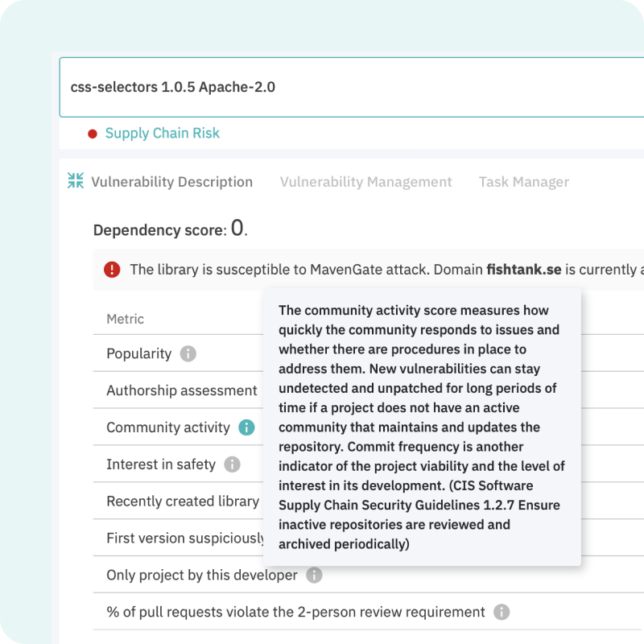
Task: Open the Vulnerability Management tab
Action: pyautogui.click(x=365, y=182)
